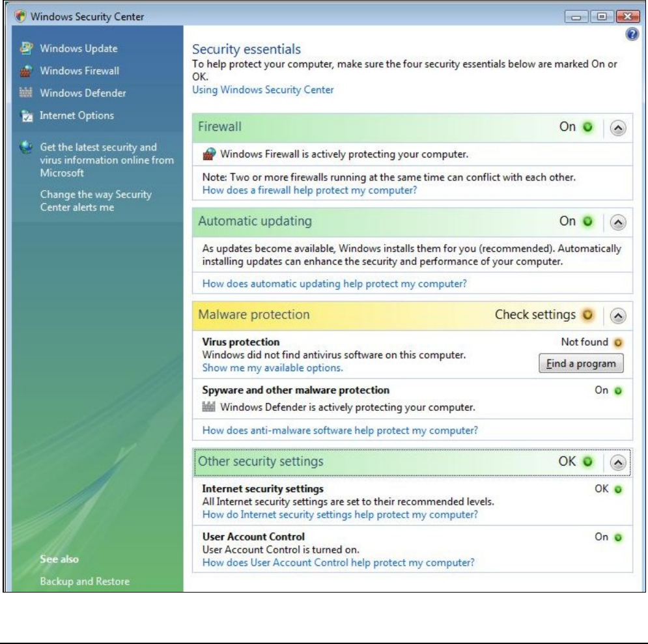
Task: Click yellow indicator beside Virus protection Not found
Action: click(x=618, y=343)
